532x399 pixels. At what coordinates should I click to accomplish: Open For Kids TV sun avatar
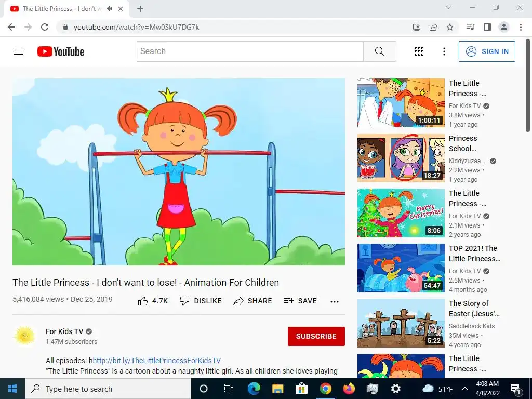click(25, 336)
